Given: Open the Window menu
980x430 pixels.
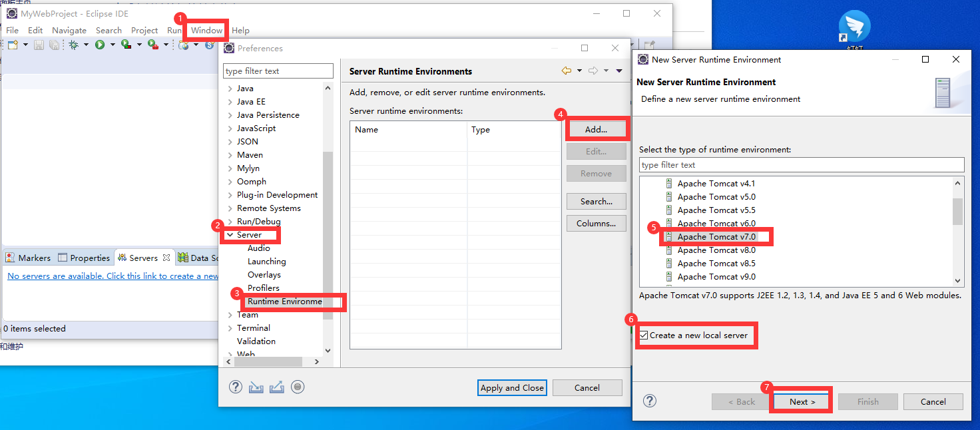Looking at the screenshot, I should pos(206,30).
